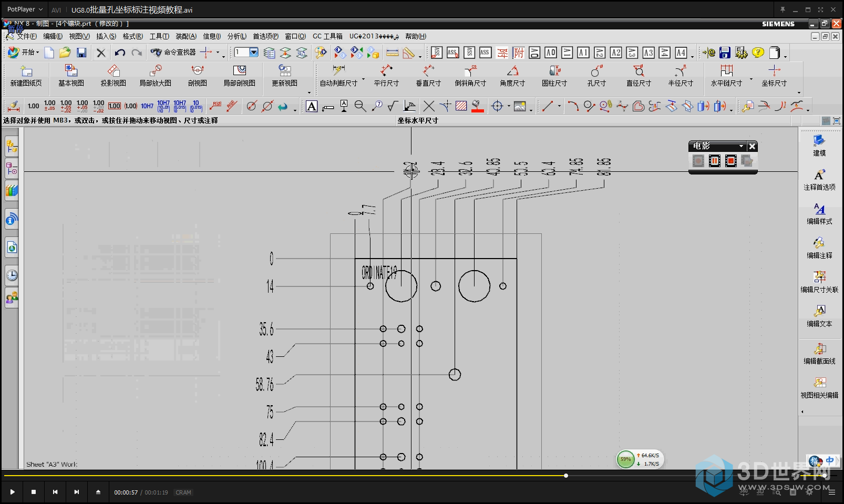Expand the 自动判断尺寸 dropdown arrow

click(363, 79)
